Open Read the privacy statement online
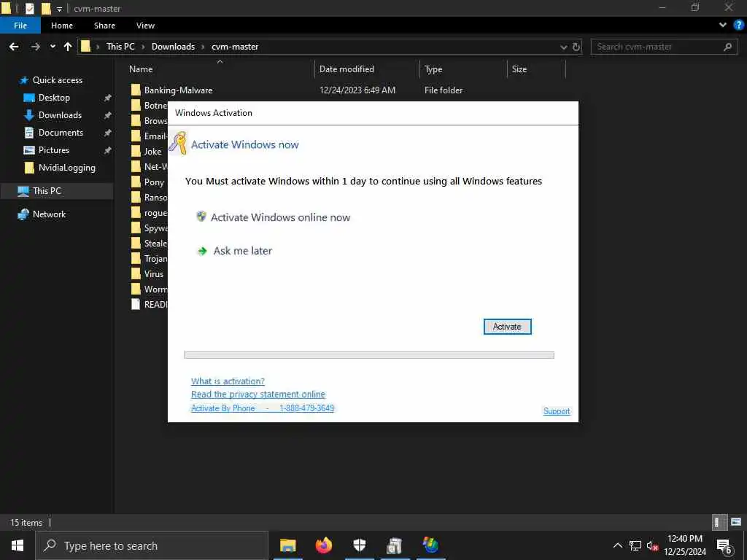Viewport: 747px width, 560px height. coord(258,394)
